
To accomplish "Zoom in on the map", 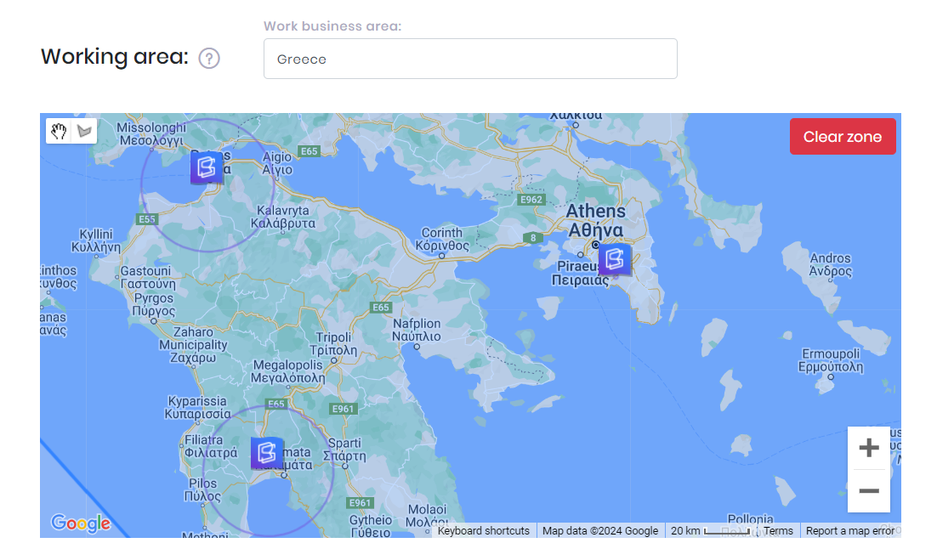I will pyautogui.click(x=868, y=449).
